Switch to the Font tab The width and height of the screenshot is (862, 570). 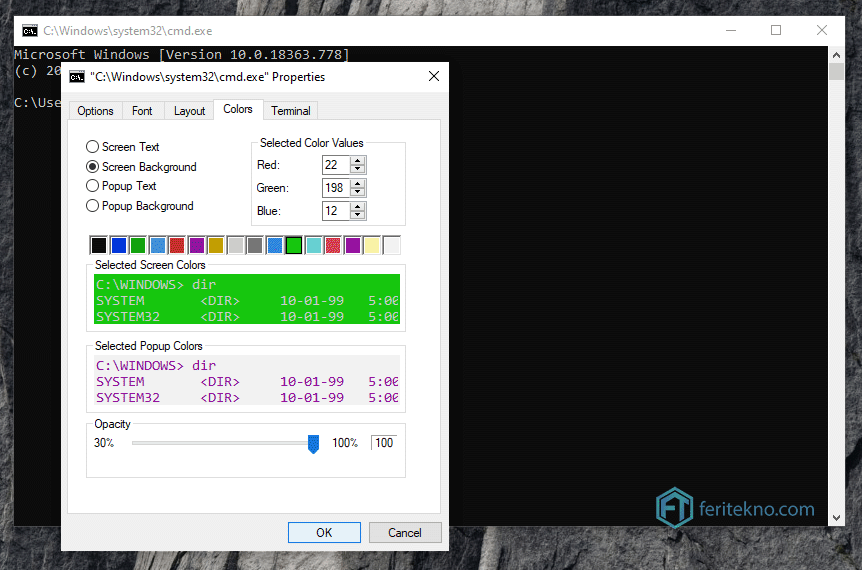click(142, 111)
